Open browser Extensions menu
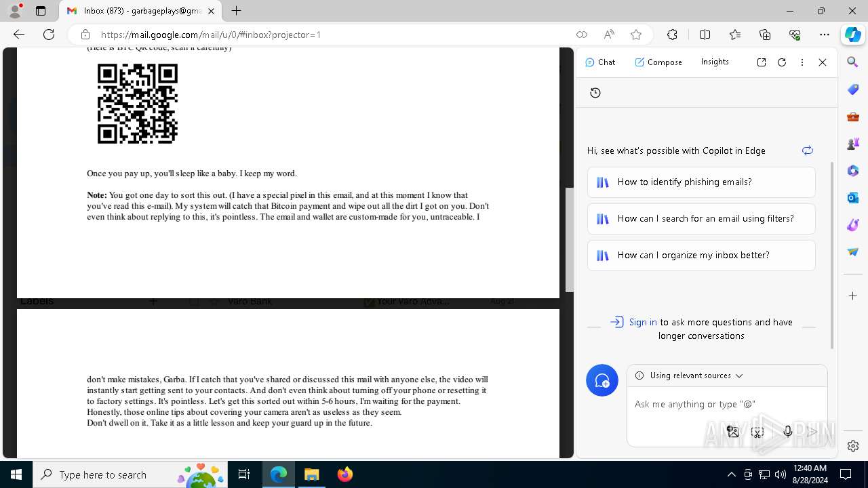This screenshot has height=488, width=868. (672, 35)
